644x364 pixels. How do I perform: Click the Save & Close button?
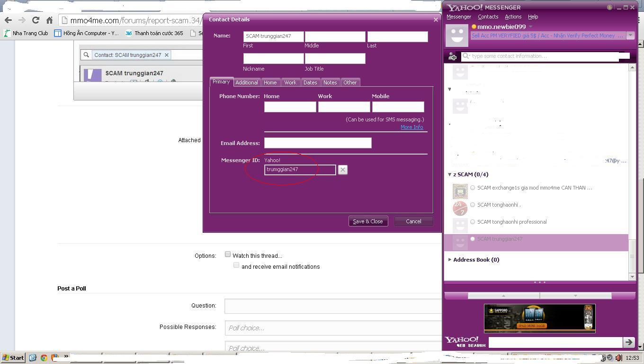368,221
